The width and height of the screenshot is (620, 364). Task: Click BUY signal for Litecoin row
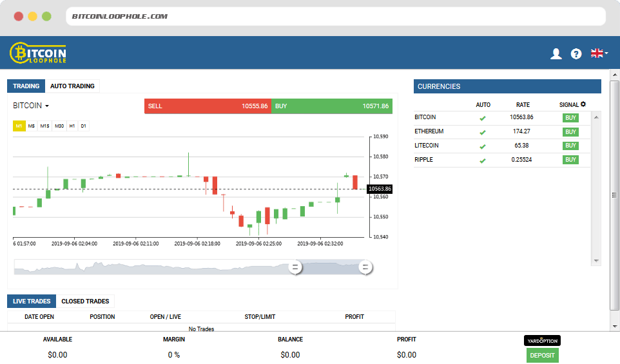570,146
